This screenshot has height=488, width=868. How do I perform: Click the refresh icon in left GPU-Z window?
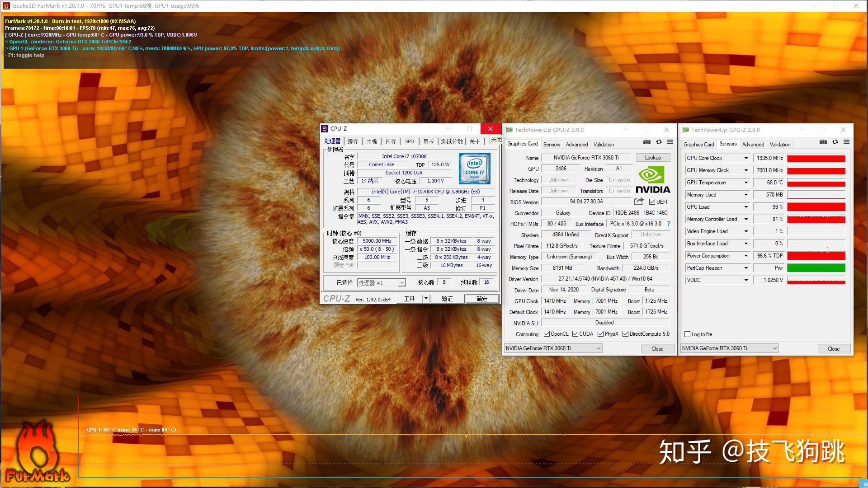(x=659, y=142)
